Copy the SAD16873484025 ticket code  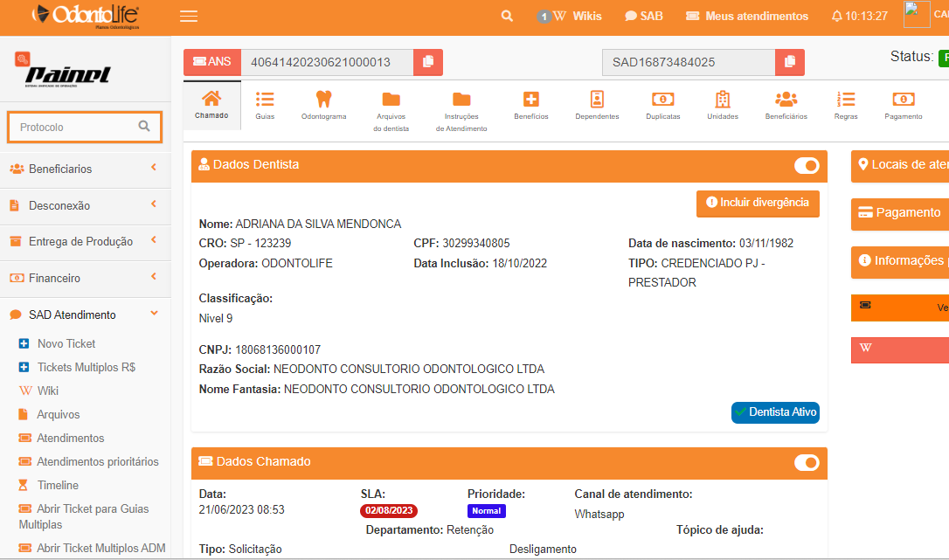tap(790, 62)
